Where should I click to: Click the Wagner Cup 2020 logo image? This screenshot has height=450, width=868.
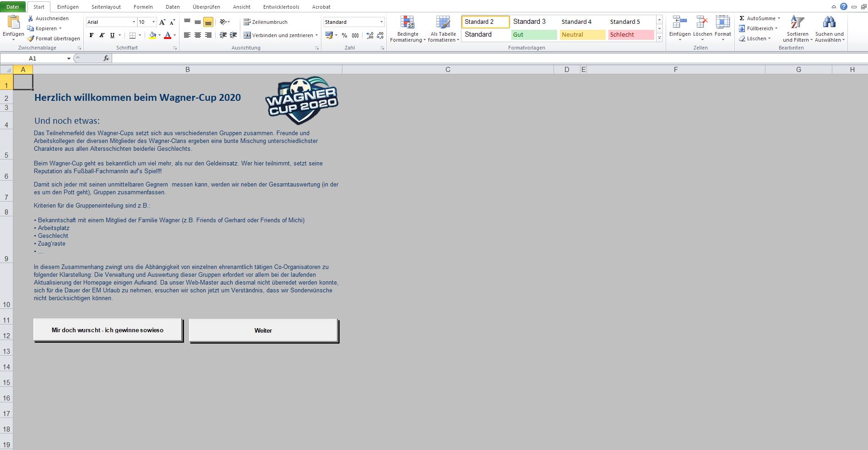pyautogui.click(x=302, y=101)
